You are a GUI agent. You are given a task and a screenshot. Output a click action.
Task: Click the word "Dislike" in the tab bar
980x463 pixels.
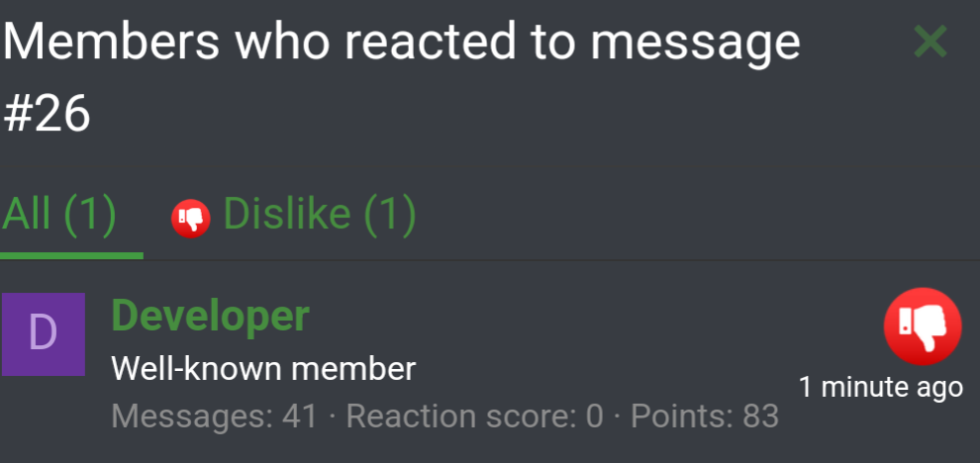(287, 215)
